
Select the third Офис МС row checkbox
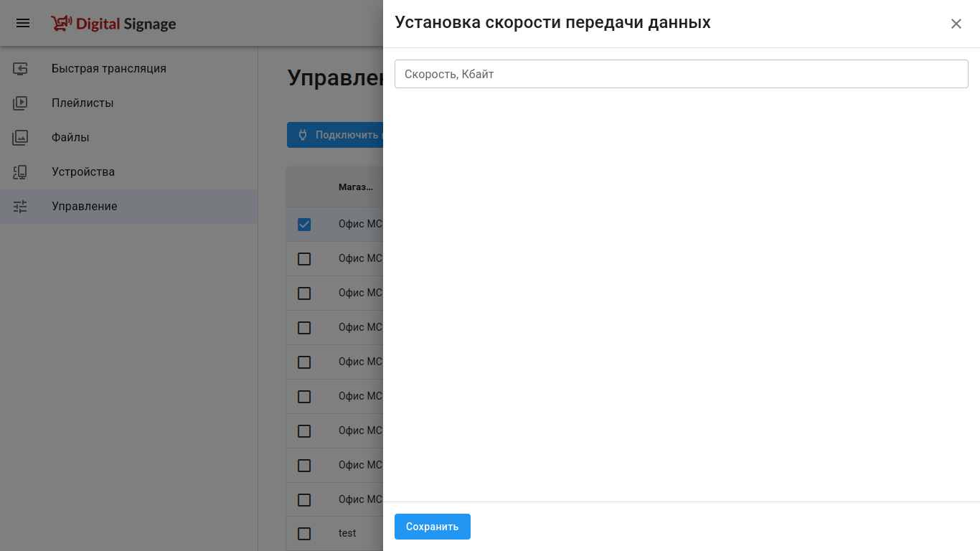(304, 293)
